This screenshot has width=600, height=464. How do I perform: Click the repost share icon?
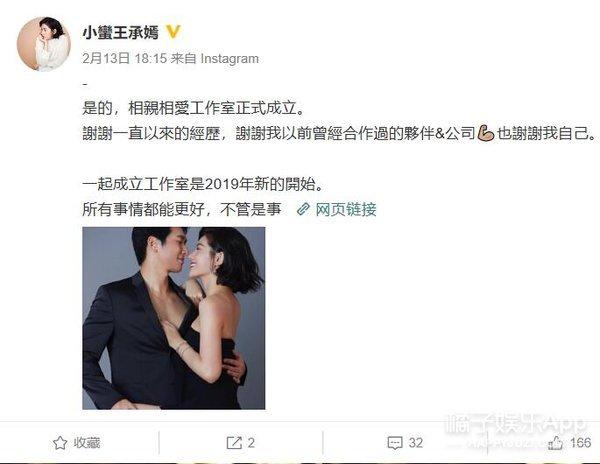coord(234,443)
